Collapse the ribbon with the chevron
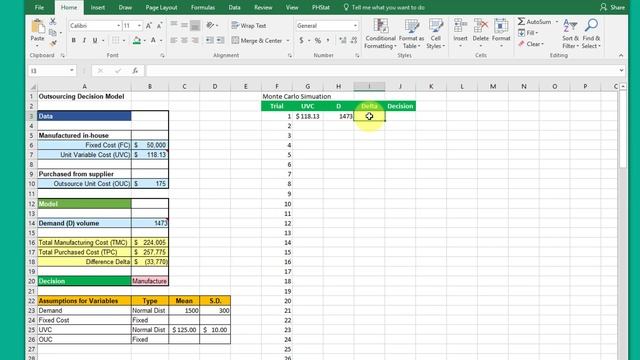 pyautogui.click(x=621, y=55)
